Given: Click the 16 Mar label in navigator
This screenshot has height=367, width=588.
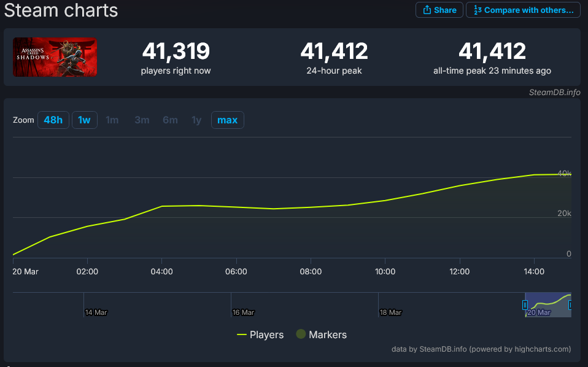Looking at the screenshot, I should pos(244,312).
